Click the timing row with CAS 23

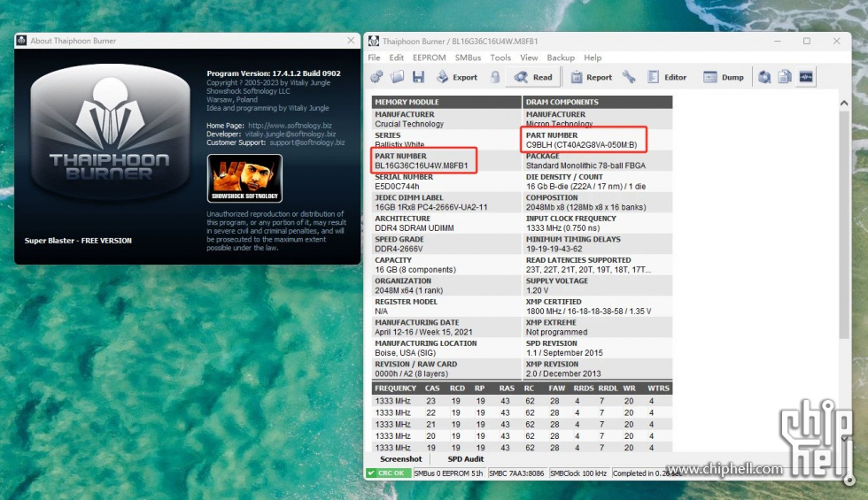(522, 401)
